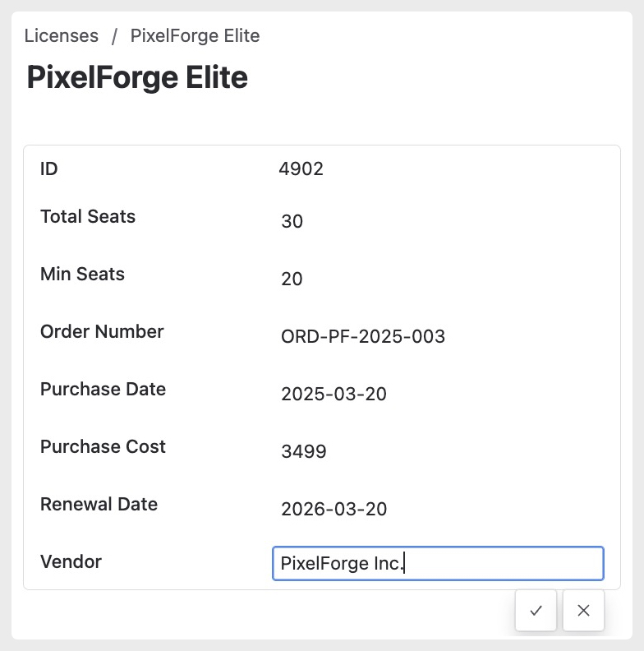Click the ID value 4902
Screen dimensions: 644x651
[301, 169]
